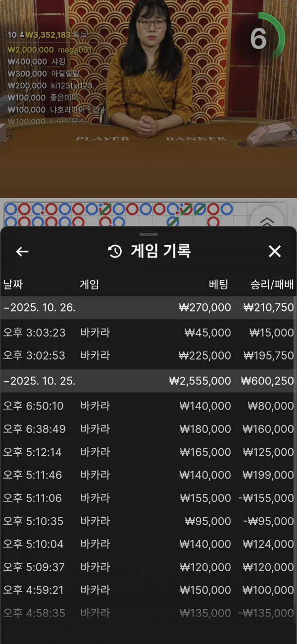Open the 오후 3:03:23 baccarat record

coord(148,332)
